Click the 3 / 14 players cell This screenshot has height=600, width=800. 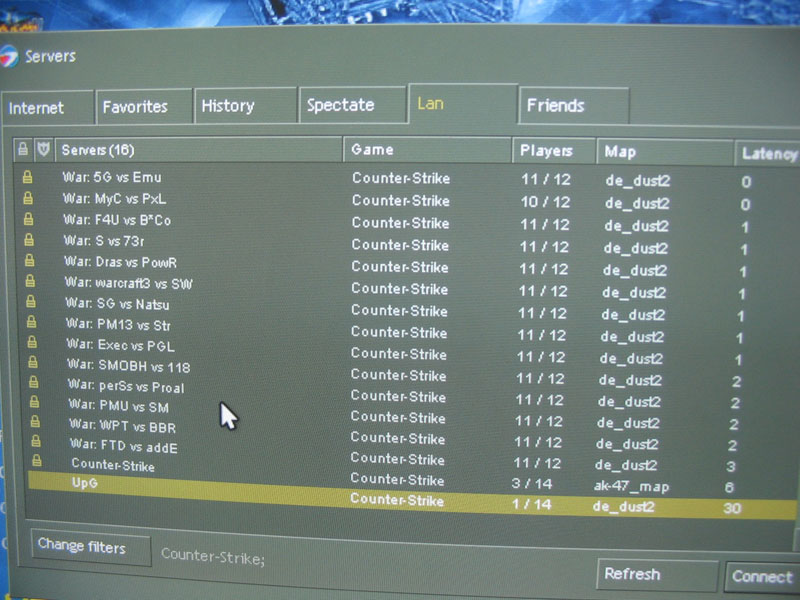[532, 484]
